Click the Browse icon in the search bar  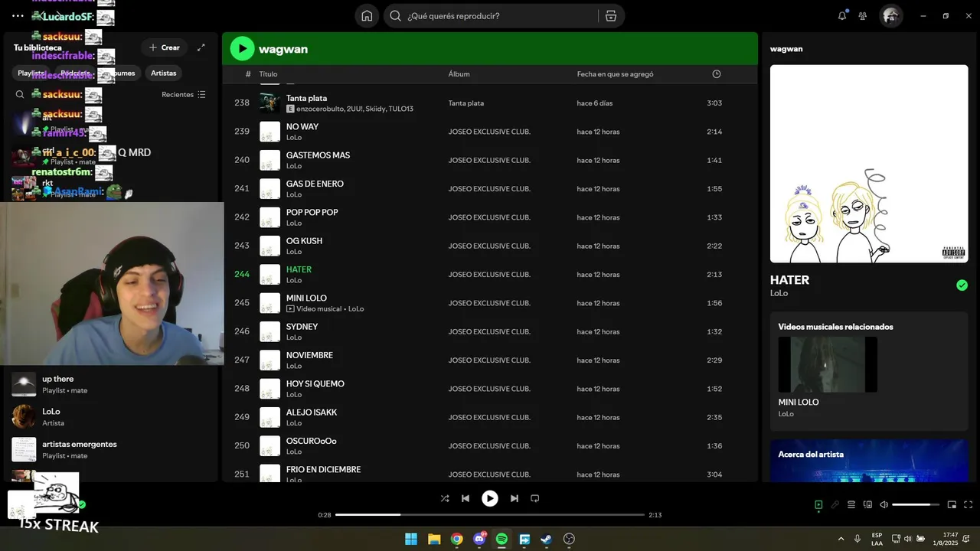pyautogui.click(x=610, y=16)
